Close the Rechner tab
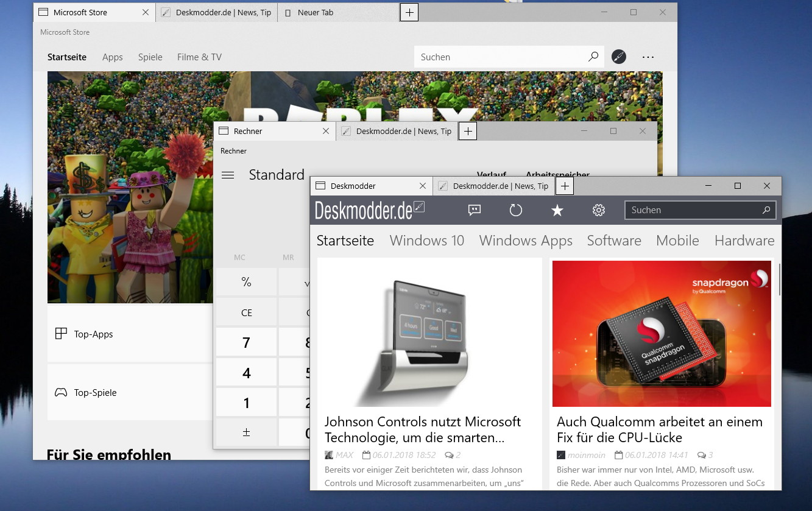Screen dimensions: 812x511 (x=326, y=131)
